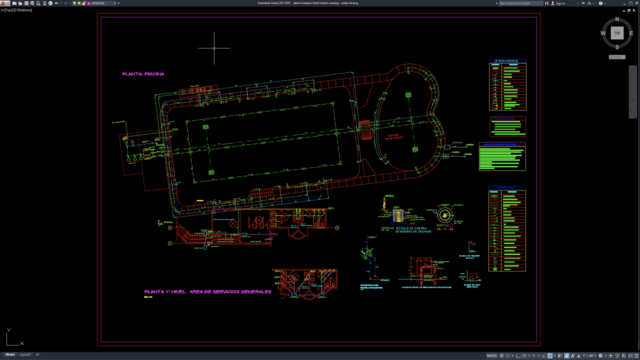
Task: Click the Redo arrow icon
Action: click(66, 3)
